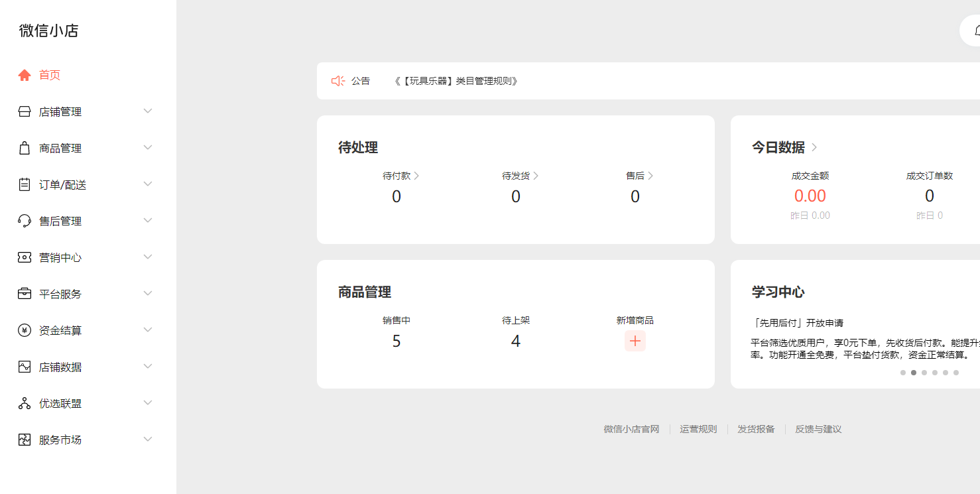Select active second carousel dot in 学习中心
The height and width of the screenshot is (494, 980).
pos(914,373)
